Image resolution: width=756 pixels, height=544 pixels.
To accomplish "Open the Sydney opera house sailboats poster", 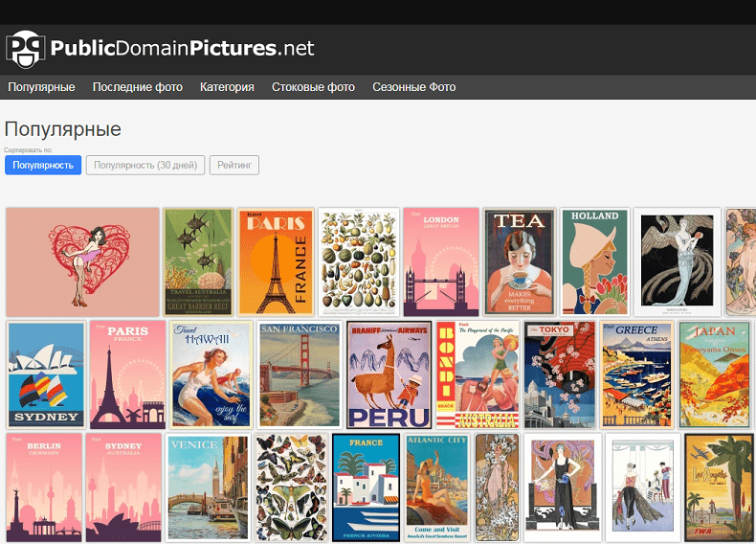I will pos(46,374).
